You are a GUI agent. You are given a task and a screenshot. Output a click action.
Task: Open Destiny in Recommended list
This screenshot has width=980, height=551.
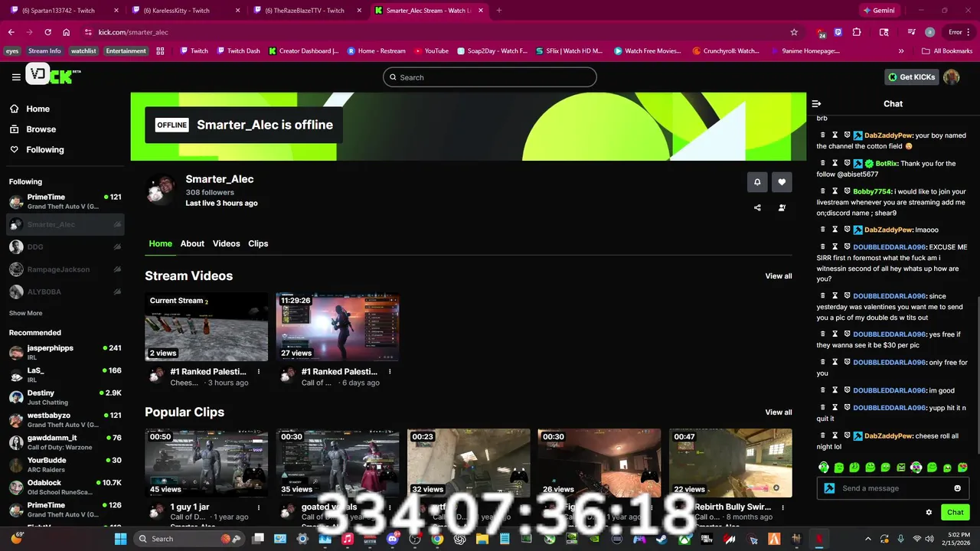click(65, 397)
